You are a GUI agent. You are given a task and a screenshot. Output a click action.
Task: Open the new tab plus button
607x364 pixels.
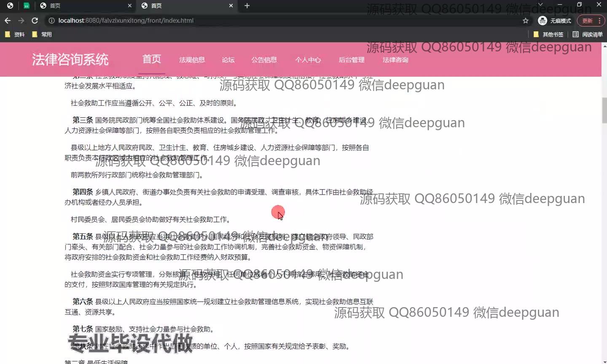click(247, 5)
